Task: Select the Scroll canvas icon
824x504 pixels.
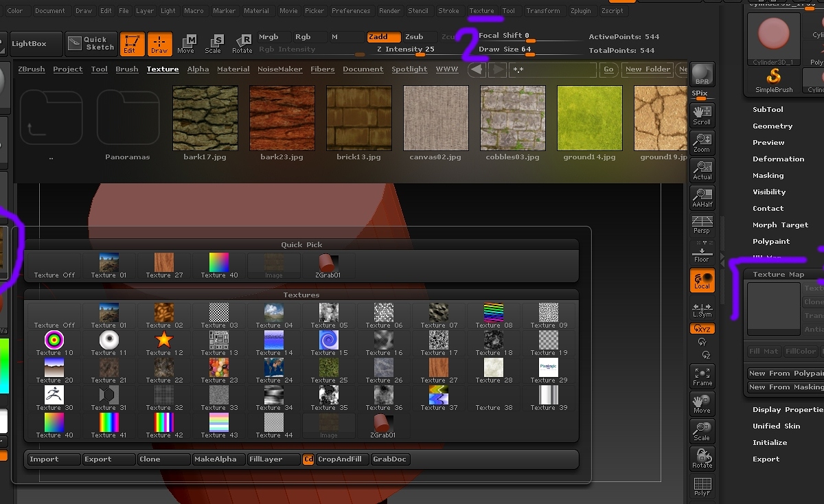Action: click(702, 115)
